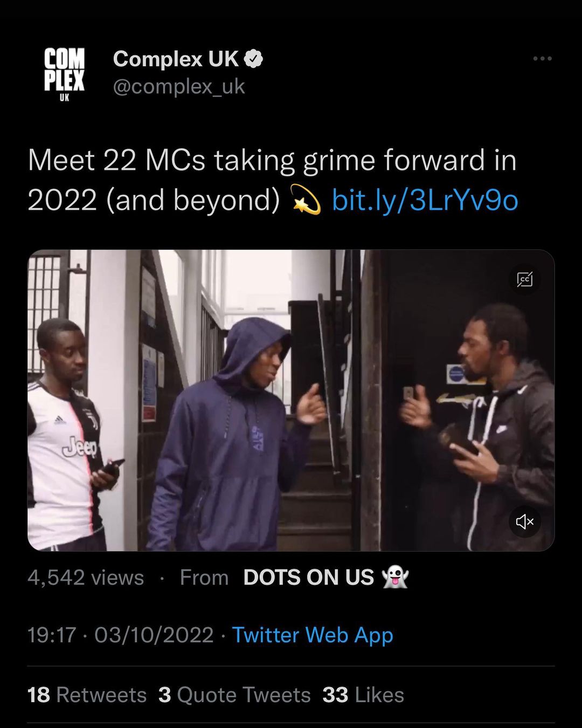The height and width of the screenshot is (728, 582).
Task: Unmute the video with the speaker icon
Action: [524, 521]
